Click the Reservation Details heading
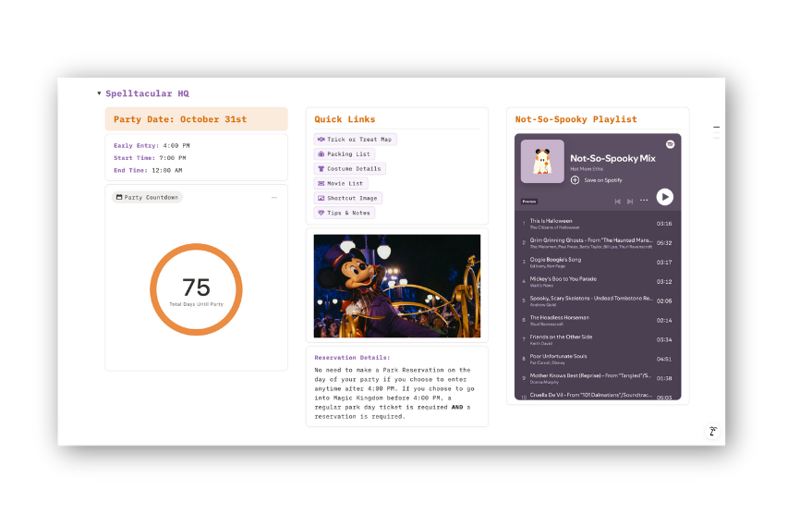 [352, 358]
